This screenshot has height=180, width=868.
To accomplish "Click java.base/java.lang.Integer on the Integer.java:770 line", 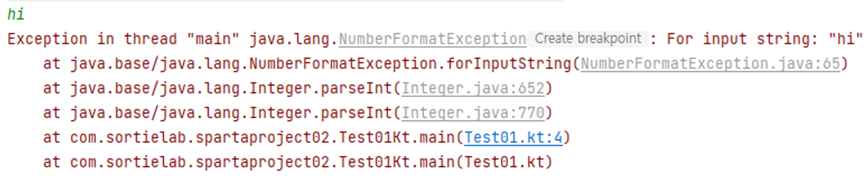I will [191, 113].
